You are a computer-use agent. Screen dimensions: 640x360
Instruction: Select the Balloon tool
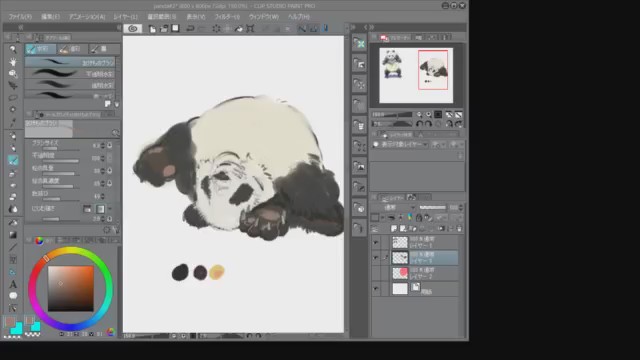(13, 296)
